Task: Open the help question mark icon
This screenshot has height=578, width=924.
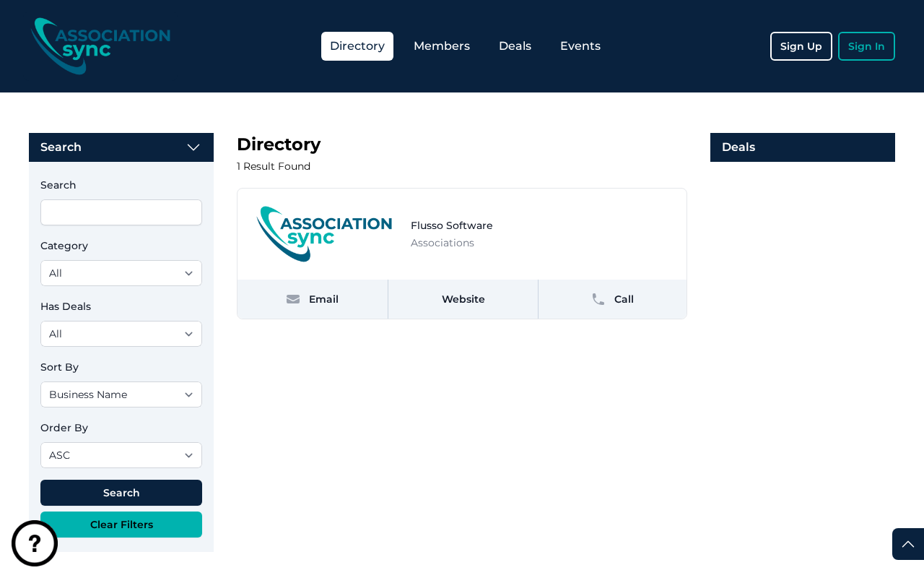Action: [35, 543]
